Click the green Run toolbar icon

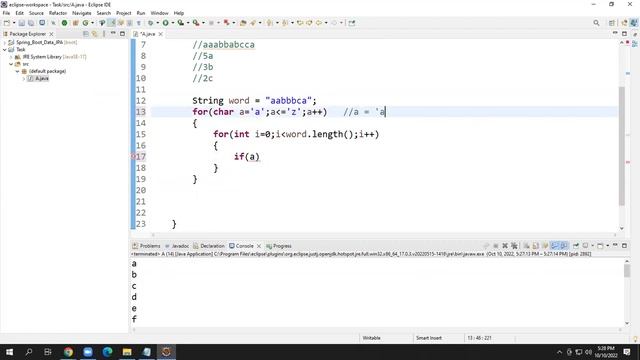pos(165,23)
